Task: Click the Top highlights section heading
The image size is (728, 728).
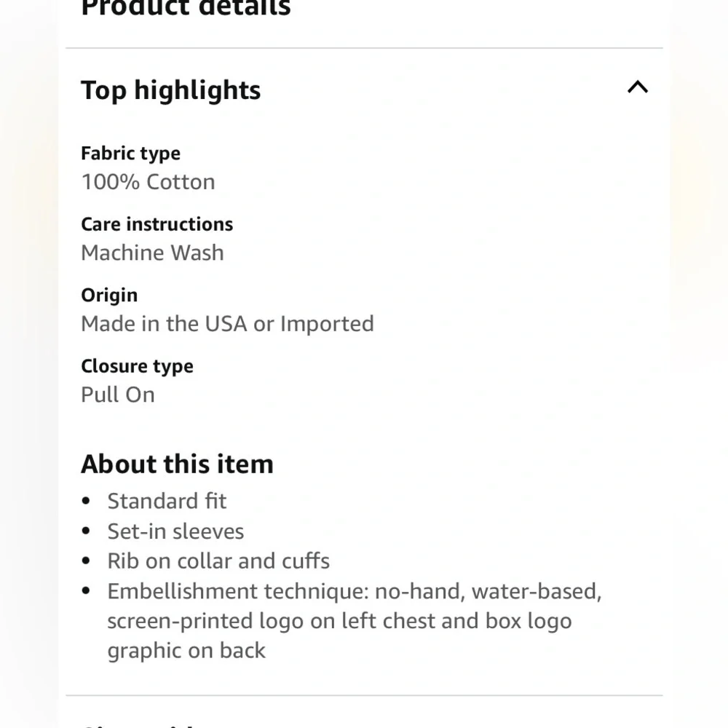Action: pos(171,90)
